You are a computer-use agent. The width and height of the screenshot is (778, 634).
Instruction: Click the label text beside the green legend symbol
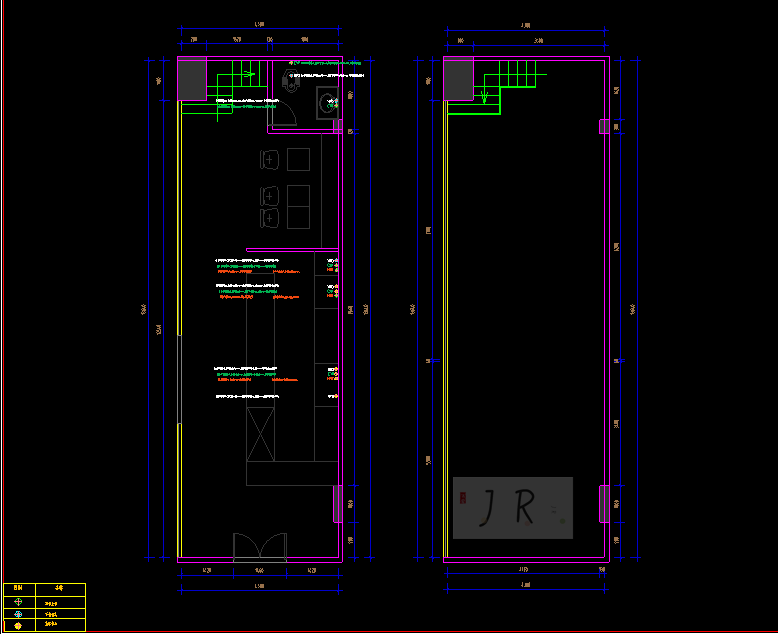(x=51, y=604)
